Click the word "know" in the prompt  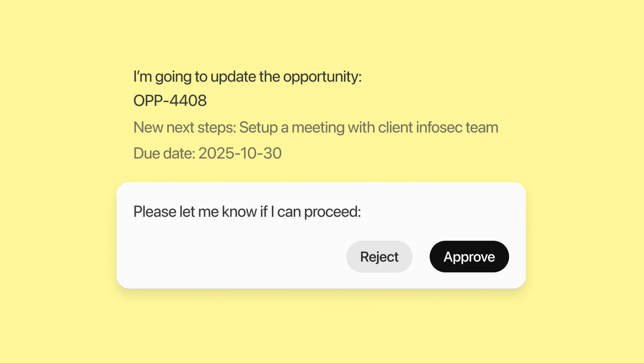coord(239,212)
